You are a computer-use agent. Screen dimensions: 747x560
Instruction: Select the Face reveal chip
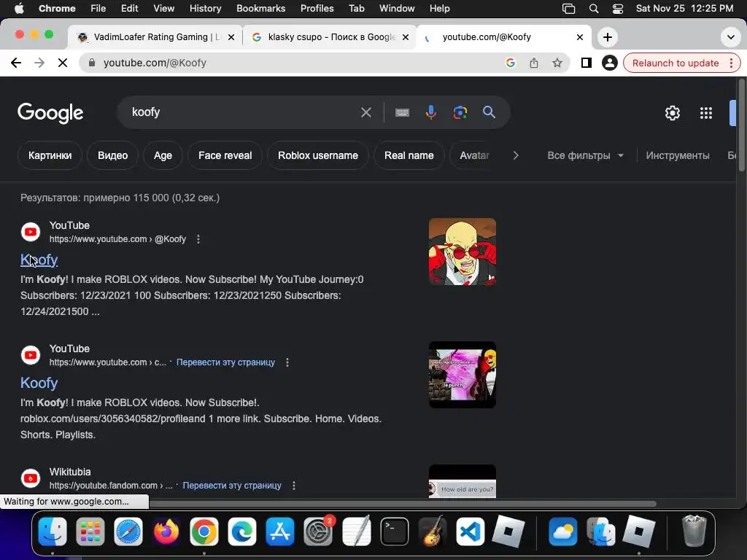coord(225,156)
